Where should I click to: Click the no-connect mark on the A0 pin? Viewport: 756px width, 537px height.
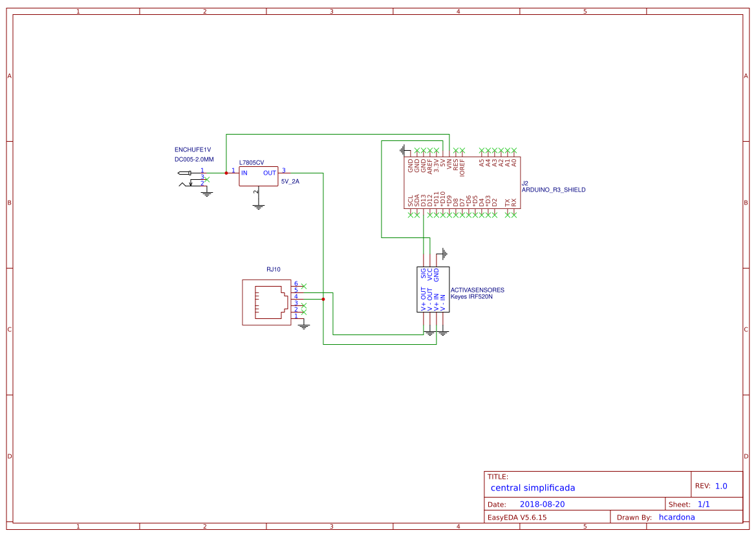click(x=514, y=149)
